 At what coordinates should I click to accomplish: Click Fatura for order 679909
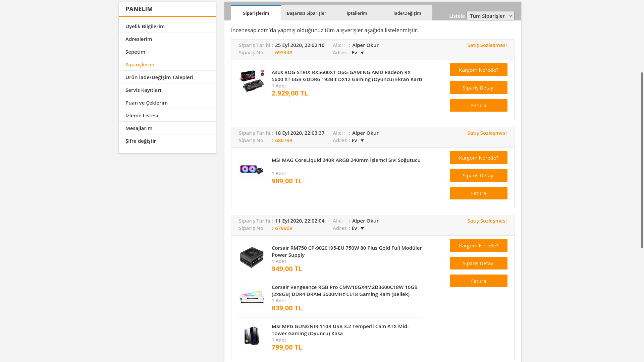tap(478, 281)
